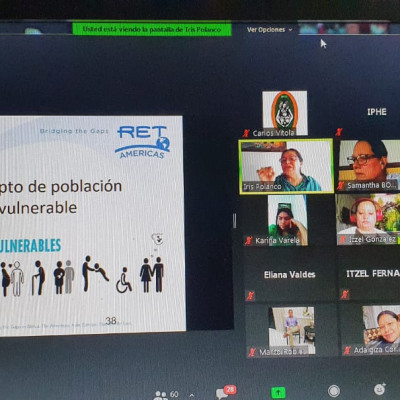Viewport: 400px width, 400px height.
Task: Select Iris Polanco's highlighted video tile
Action: [x=286, y=166]
